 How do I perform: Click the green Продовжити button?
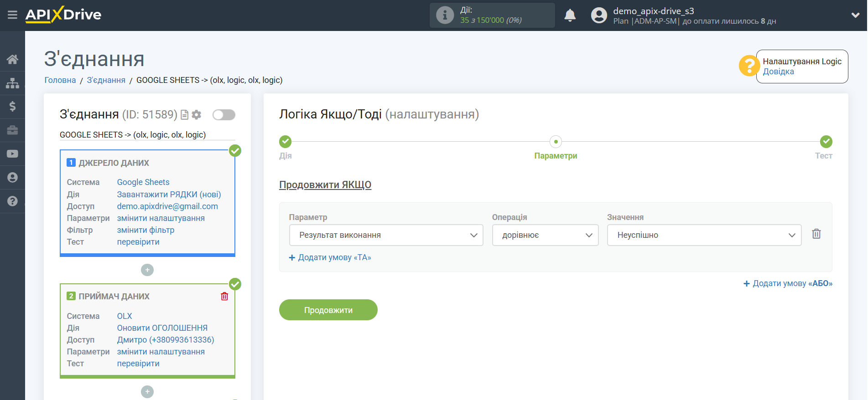pyautogui.click(x=328, y=310)
